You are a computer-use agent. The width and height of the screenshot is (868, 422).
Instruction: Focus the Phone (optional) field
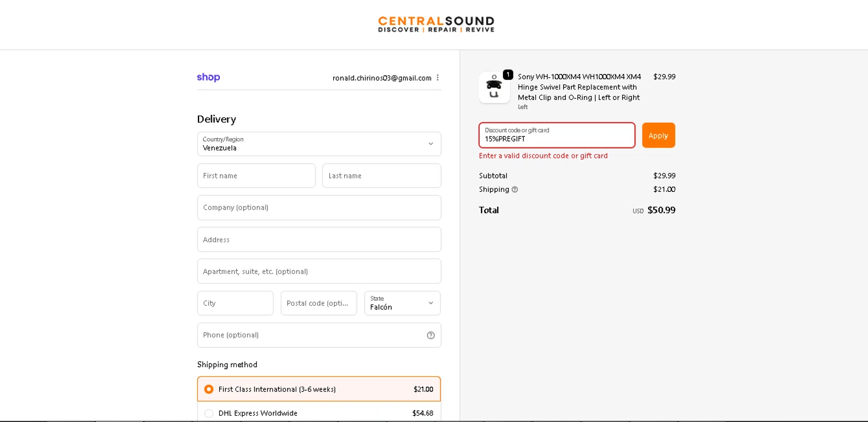tap(319, 335)
